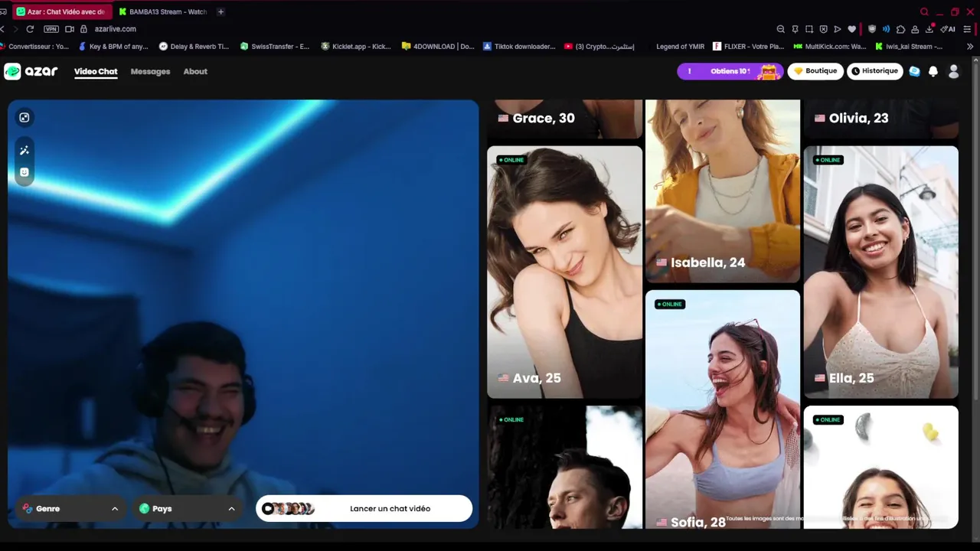The image size is (980, 551).
Task: Select Ella, 25 profile card
Action: click(880, 272)
